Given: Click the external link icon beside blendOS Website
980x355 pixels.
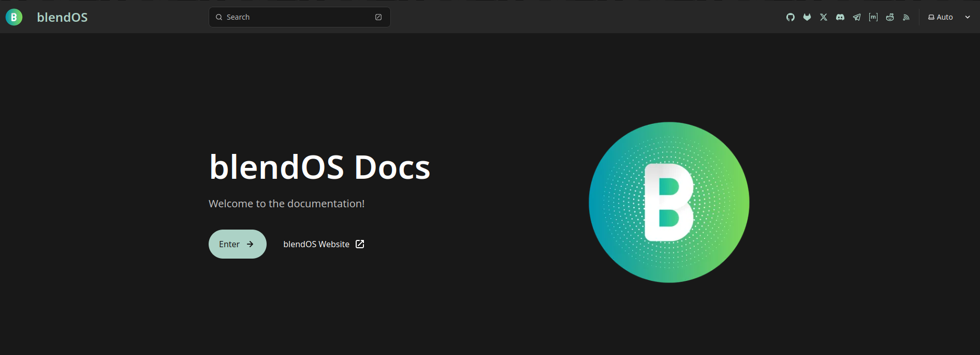Looking at the screenshot, I should tap(360, 244).
